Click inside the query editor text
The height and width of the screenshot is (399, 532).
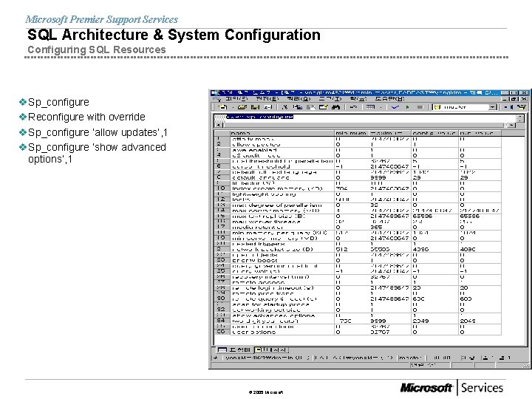pos(260,117)
